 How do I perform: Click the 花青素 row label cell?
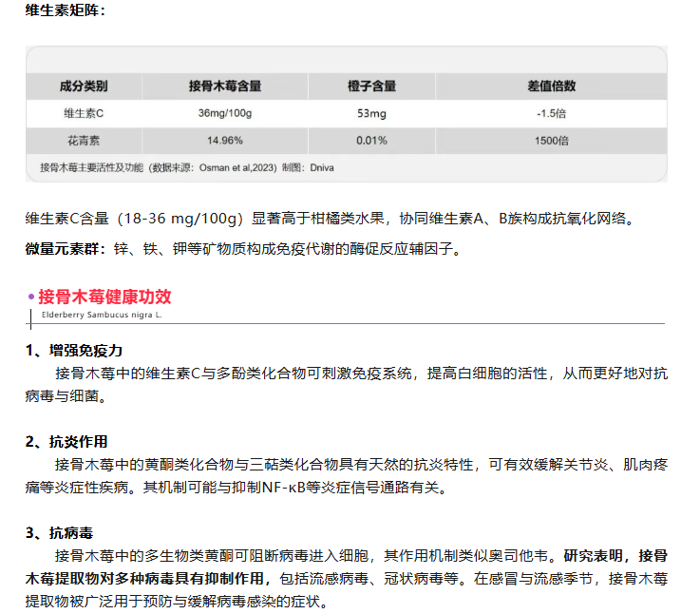point(84,140)
